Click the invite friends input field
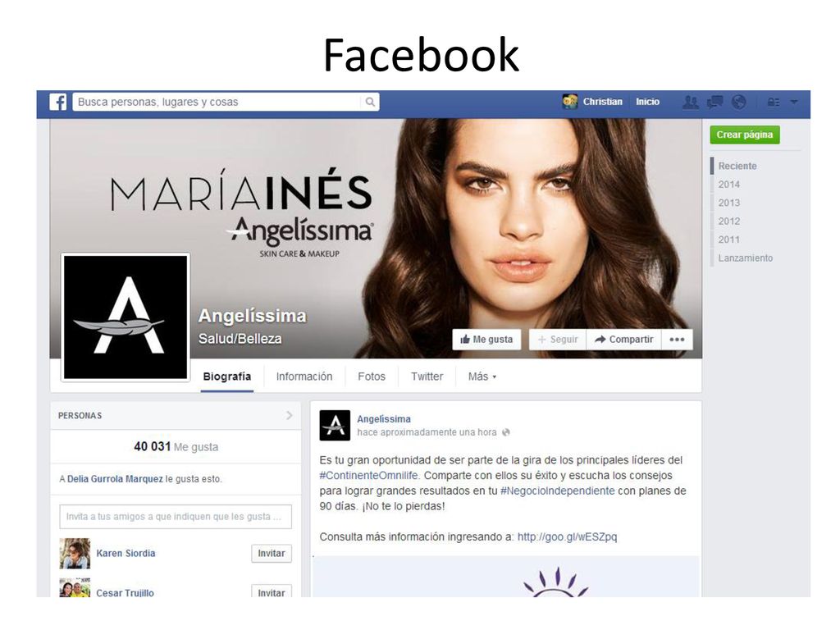This screenshot has width=840, height=630. click(176, 517)
